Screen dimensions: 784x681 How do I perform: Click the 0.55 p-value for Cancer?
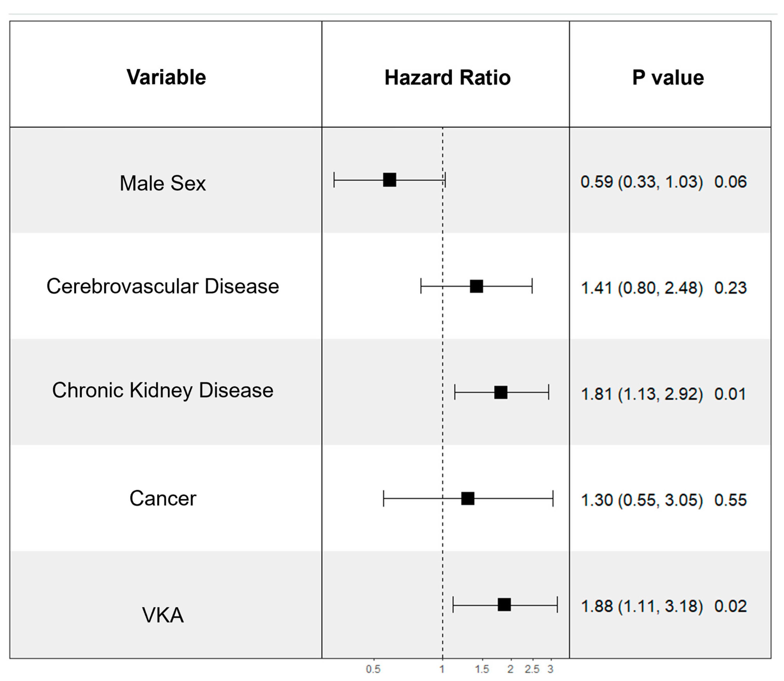[x=730, y=500]
